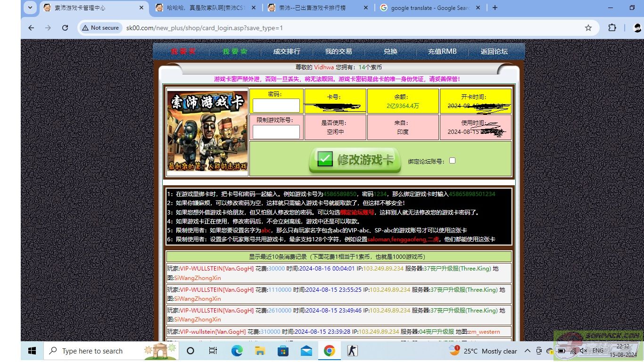644x362 pixels.
Task: Open the 成交排行 menu item
Action: 287,51
